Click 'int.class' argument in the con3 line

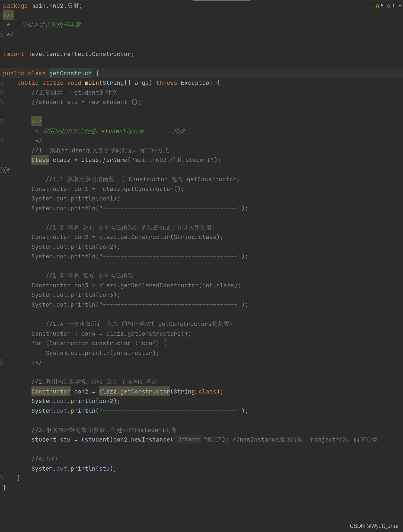click(218, 285)
